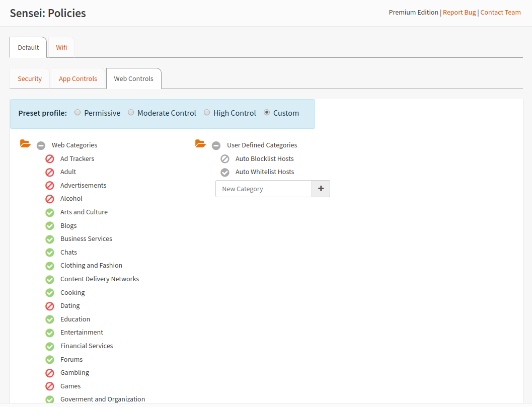The height and width of the screenshot is (407, 532).
Task: Click the Entertainment category label
Action: tap(82, 333)
